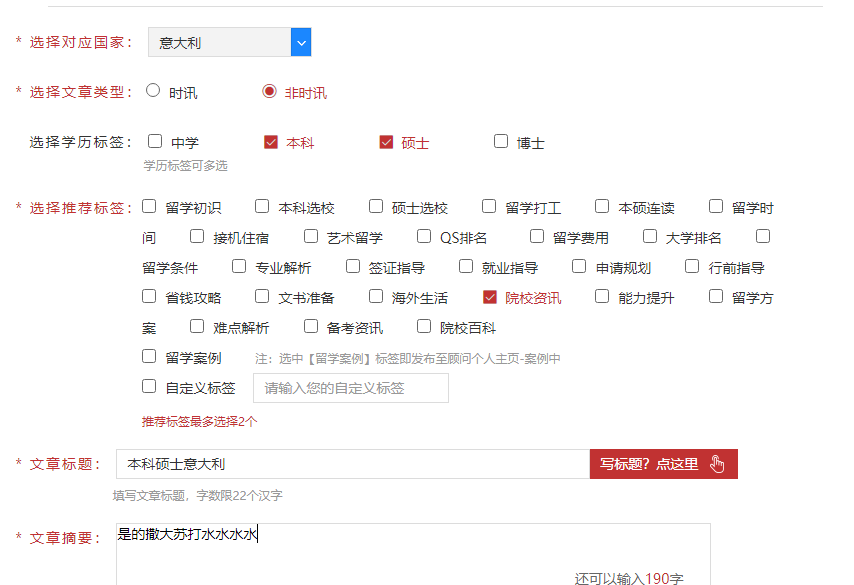Screen dimensions: 854x585
Task: Check the QS排名 tag
Action: [x=424, y=236]
